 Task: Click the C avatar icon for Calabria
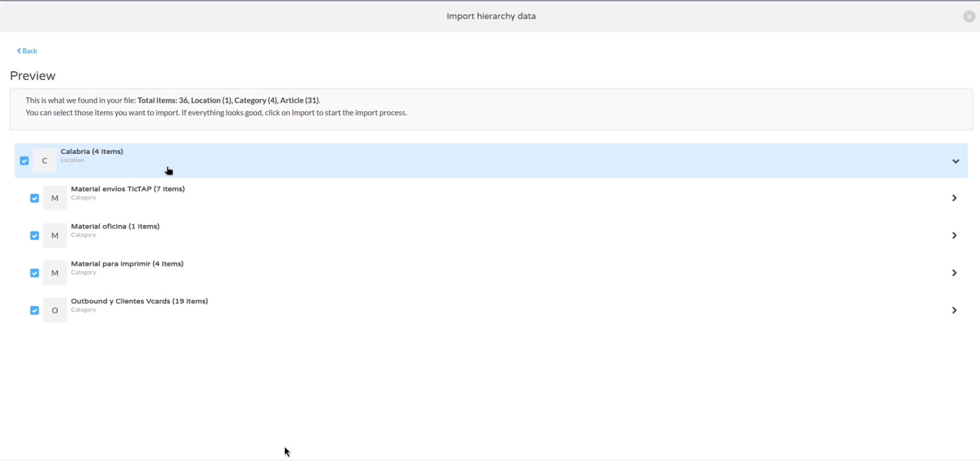pos(45,161)
